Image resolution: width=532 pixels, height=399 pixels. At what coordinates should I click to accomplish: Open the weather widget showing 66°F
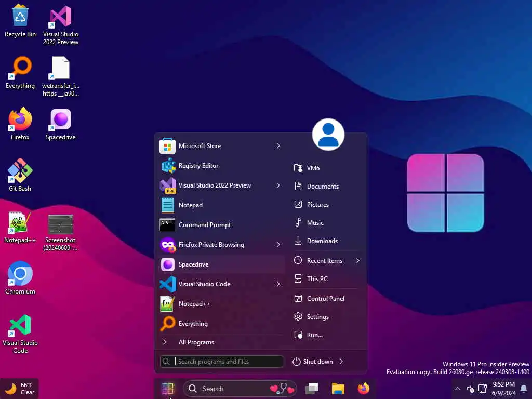pyautogui.click(x=19, y=389)
